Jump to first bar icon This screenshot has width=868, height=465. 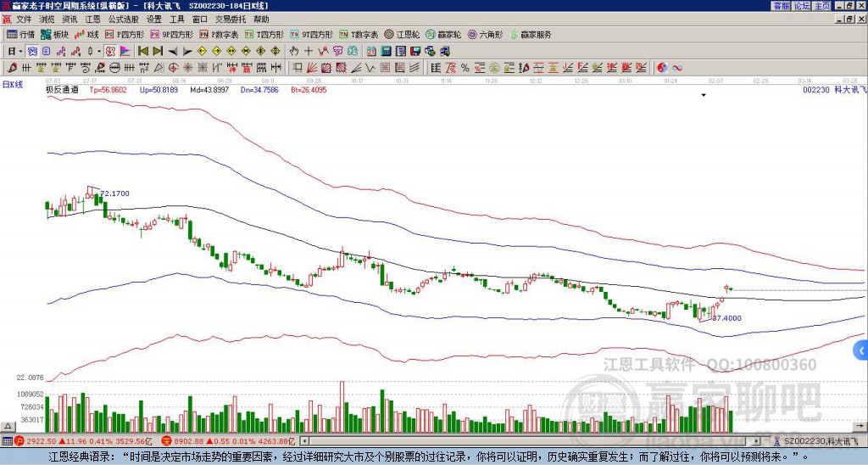click(x=142, y=52)
